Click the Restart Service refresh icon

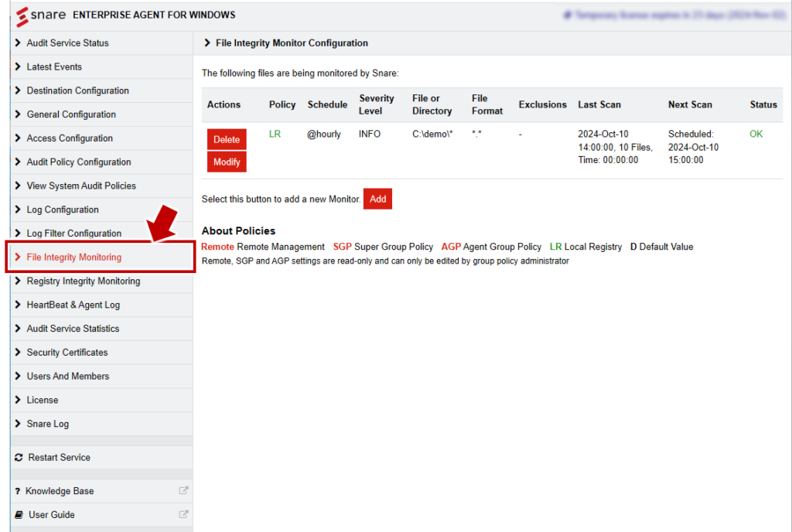(x=19, y=457)
